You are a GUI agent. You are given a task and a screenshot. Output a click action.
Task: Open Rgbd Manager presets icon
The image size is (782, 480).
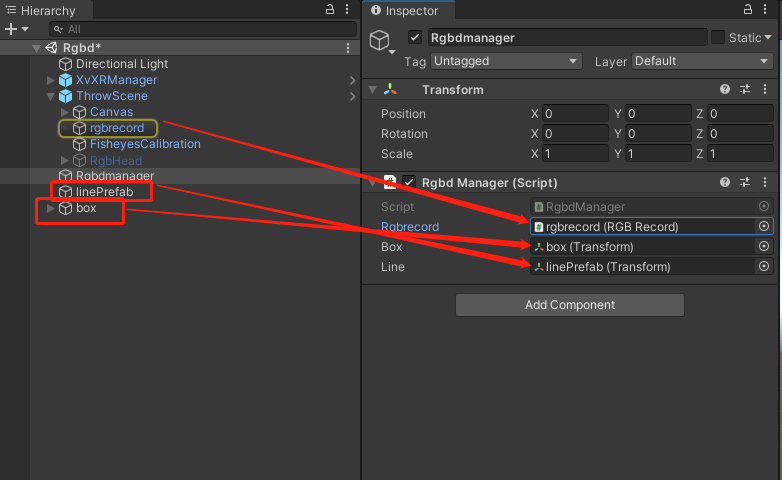click(x=745, y=182)
